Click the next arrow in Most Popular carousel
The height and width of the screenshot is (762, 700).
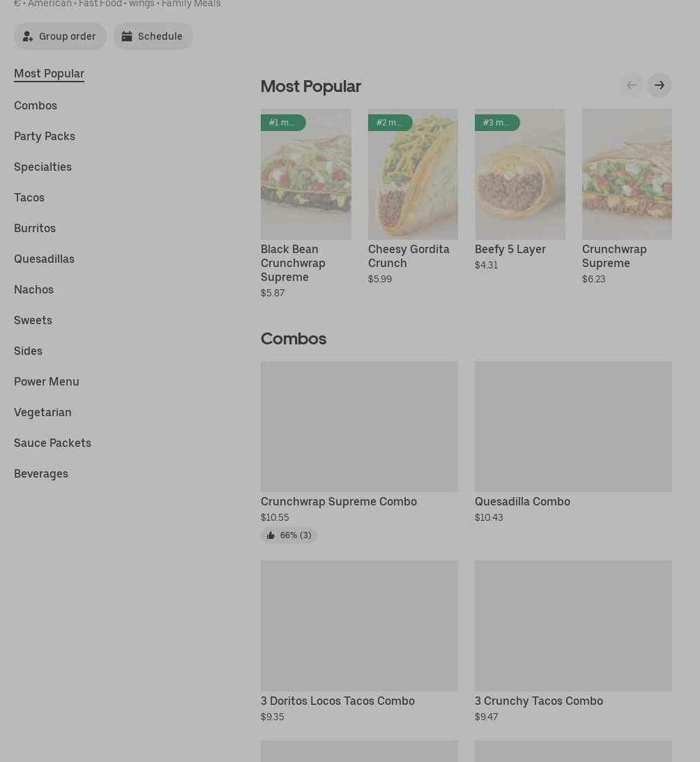tap(659, 85)
